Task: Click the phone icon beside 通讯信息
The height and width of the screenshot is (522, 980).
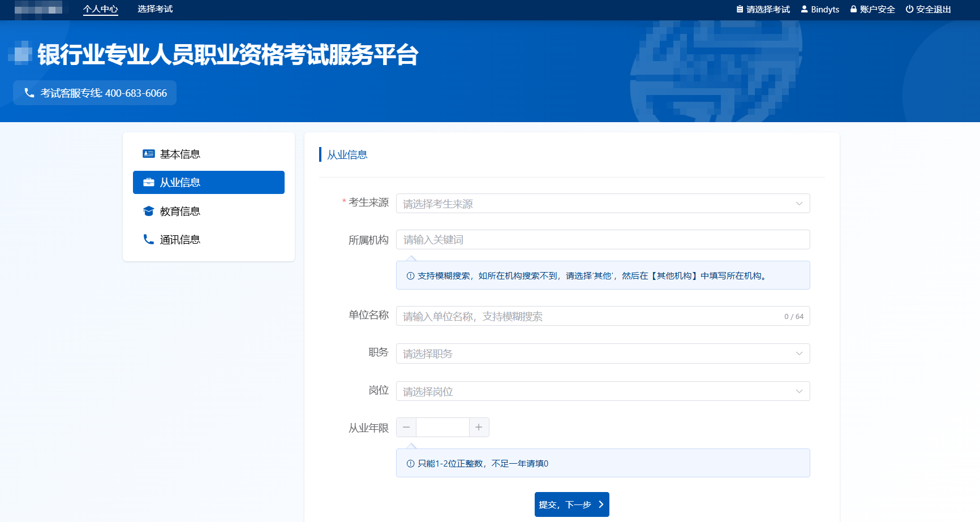Action: pyautogui.click(x=149, y=239)
